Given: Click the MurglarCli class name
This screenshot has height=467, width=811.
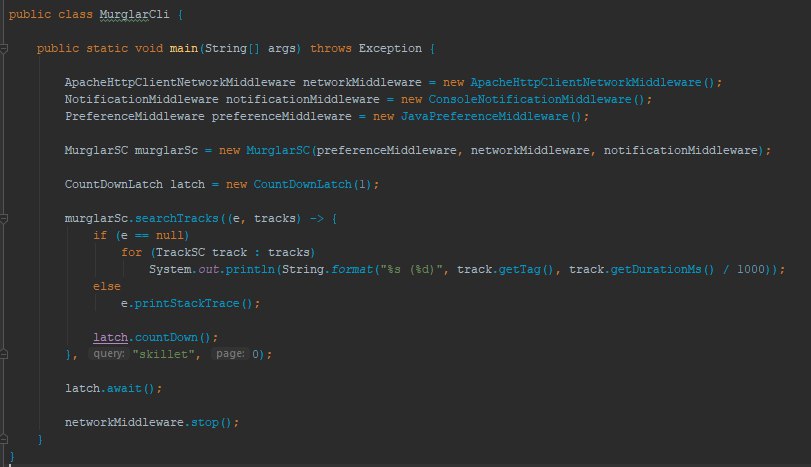Looking at the screenshot, I should point(134,14).
